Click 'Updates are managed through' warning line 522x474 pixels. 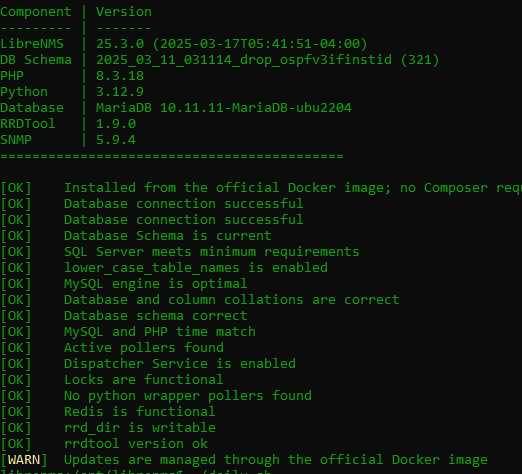coord(276,460)
